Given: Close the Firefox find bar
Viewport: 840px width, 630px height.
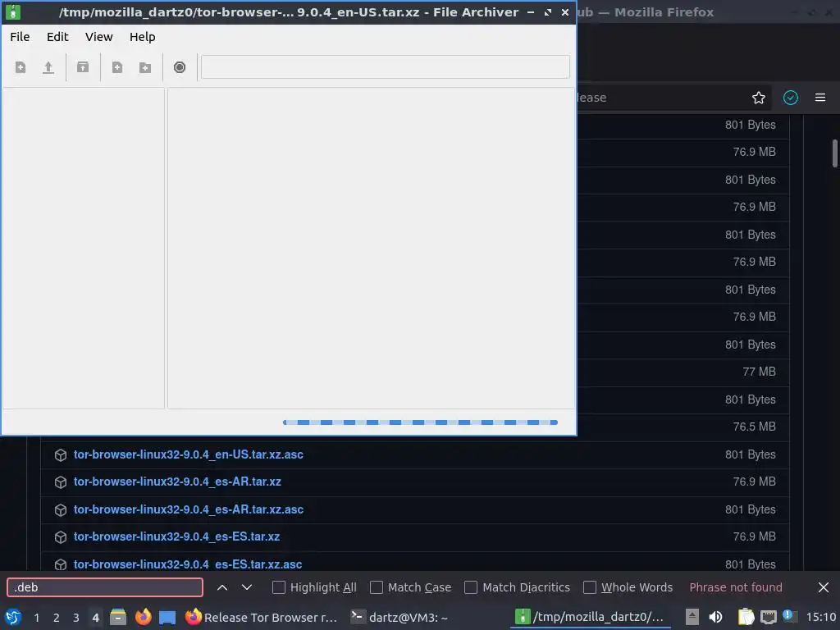Looking at the screenshot, I should point(824,587).
